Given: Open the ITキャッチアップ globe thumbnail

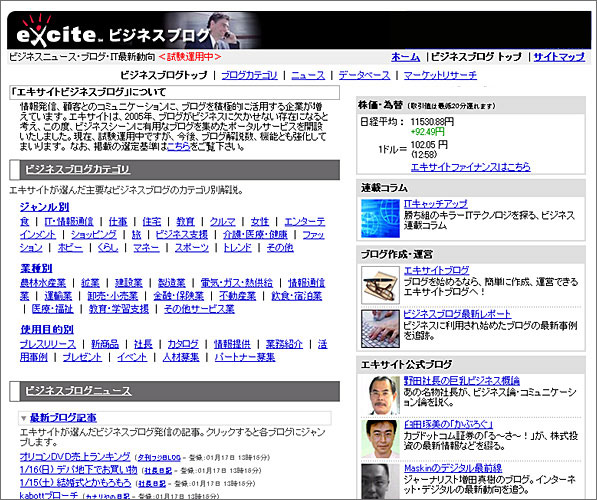Looking at the screenshot, I should point(380,218).
